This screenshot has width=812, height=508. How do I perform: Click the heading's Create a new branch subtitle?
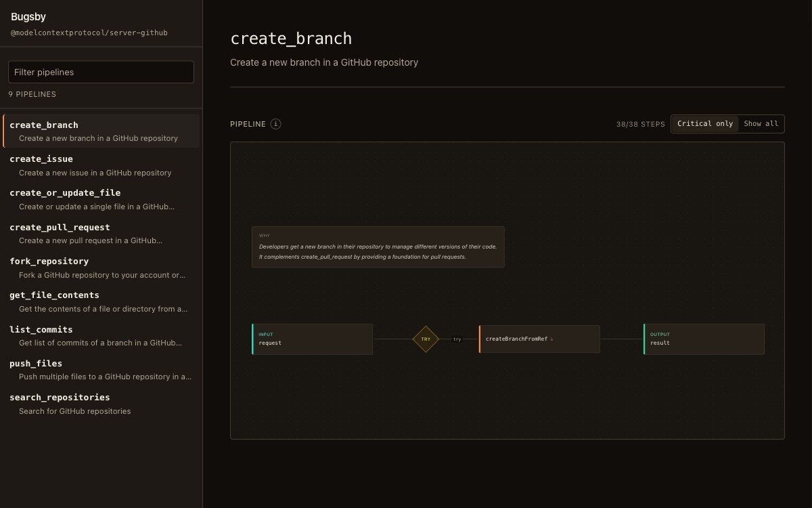point(324,62)
